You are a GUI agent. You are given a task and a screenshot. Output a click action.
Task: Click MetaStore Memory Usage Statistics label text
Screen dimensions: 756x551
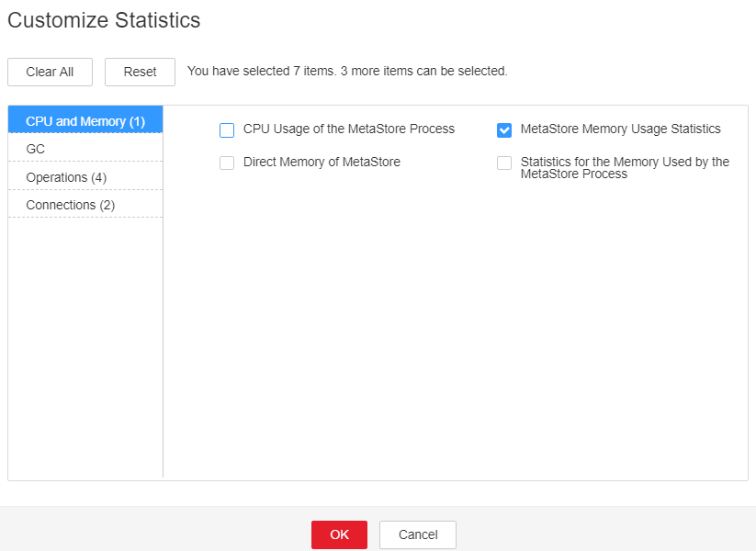tap(621, 129)
